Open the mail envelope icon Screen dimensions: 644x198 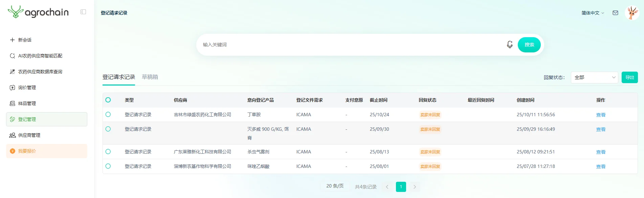click(x=615, y=13)
